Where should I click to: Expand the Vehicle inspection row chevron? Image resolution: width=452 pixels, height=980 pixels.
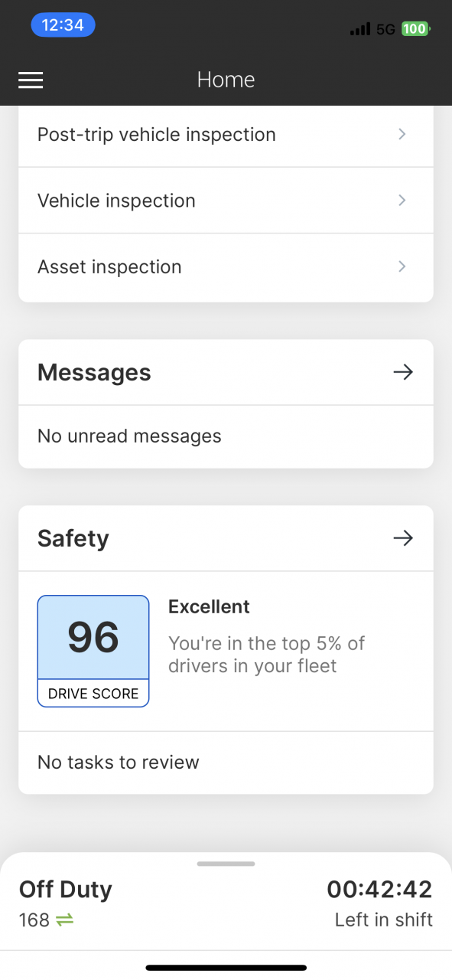click(x=402, y=201)
